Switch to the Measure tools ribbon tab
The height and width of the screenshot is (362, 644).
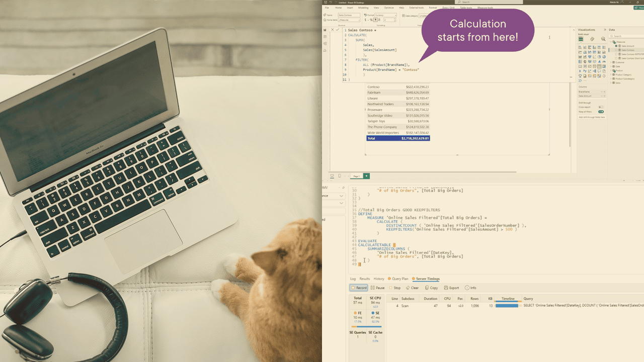click(x=485, y=8)
